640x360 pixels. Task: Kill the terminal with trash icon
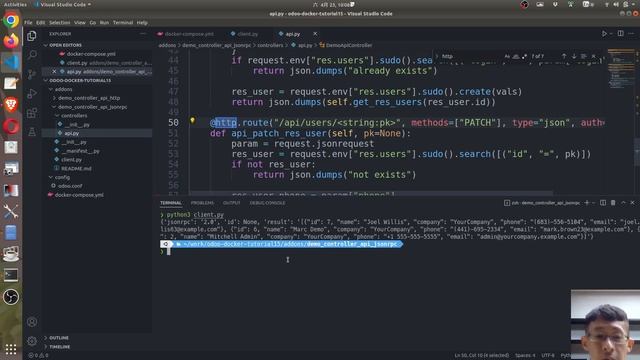[613, 202]
